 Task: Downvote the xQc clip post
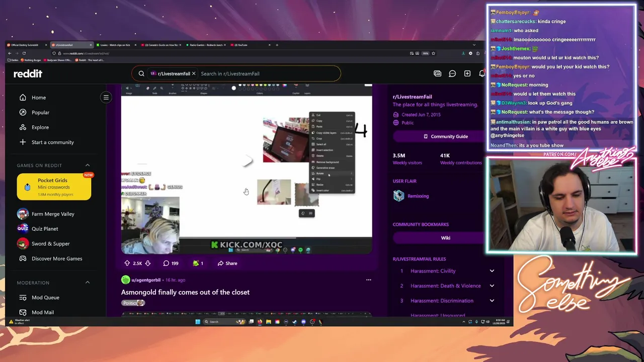tap(147, 263)
